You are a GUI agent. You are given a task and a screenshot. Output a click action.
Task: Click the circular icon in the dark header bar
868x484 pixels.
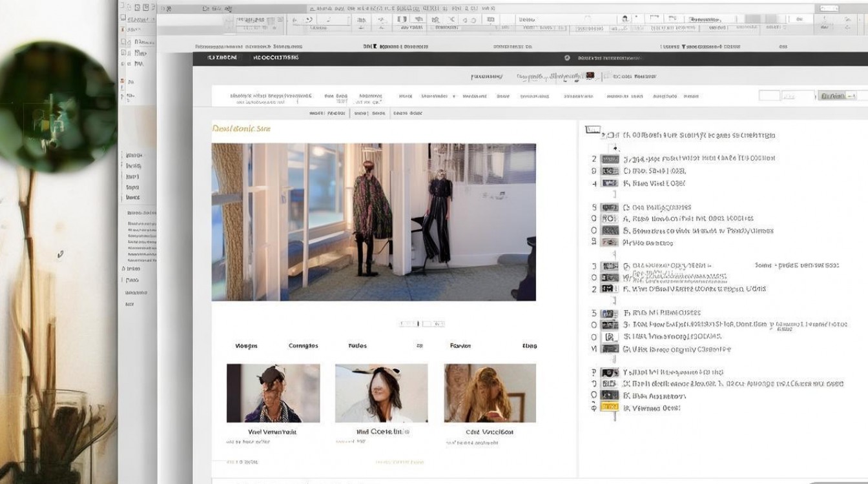pos(568,58)
